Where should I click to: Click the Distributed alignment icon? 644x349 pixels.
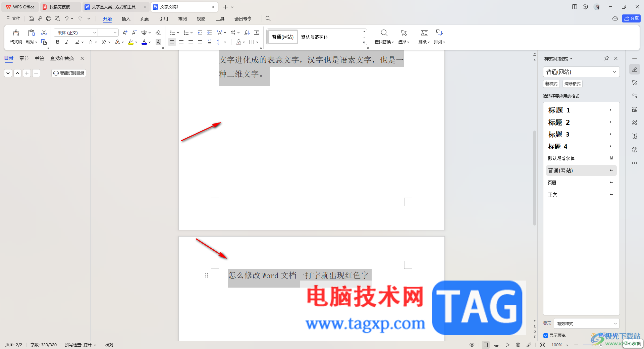click(x=210, y=42)
